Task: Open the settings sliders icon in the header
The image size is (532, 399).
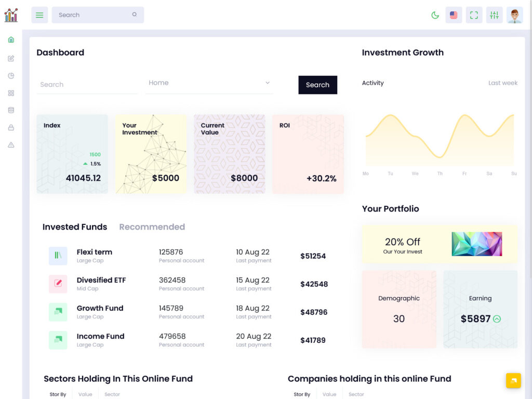Action: 494,15
